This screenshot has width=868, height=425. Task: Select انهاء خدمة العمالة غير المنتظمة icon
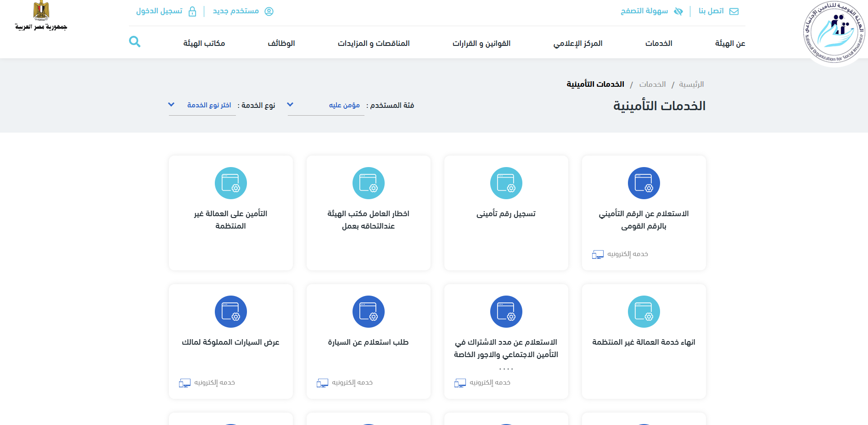coord(644,312)
